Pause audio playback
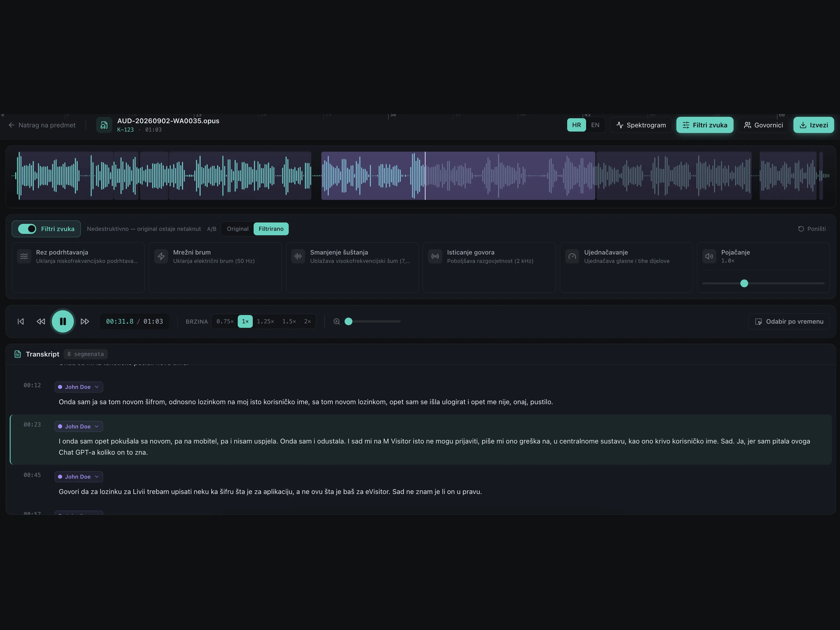Screen dimensions: 840x630 click(x=63, y=321)
